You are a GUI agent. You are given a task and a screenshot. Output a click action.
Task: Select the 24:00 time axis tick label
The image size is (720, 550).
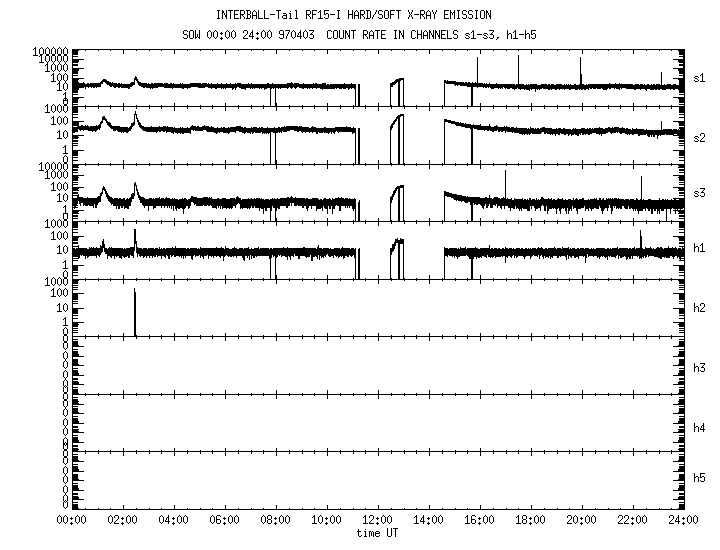(x=683, y=521)
